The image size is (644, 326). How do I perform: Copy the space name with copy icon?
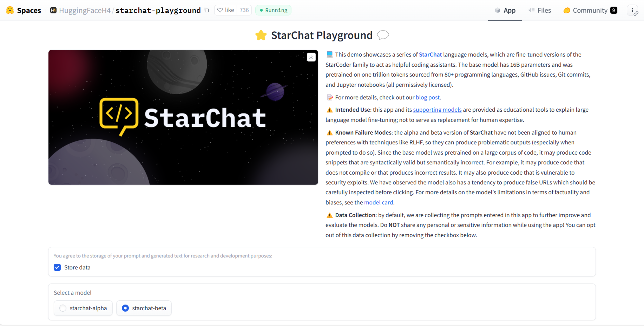[206, 10]
